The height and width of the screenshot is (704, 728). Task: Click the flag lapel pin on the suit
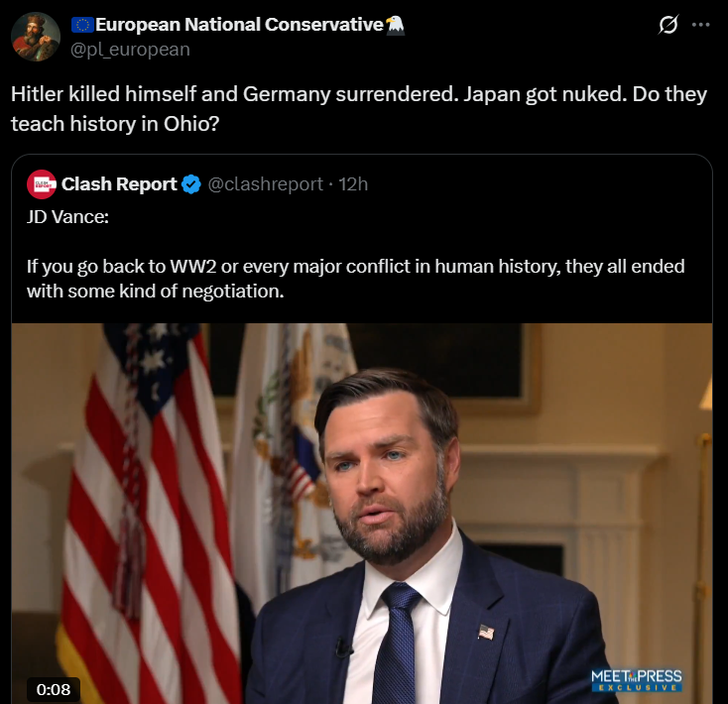[486, 632]
